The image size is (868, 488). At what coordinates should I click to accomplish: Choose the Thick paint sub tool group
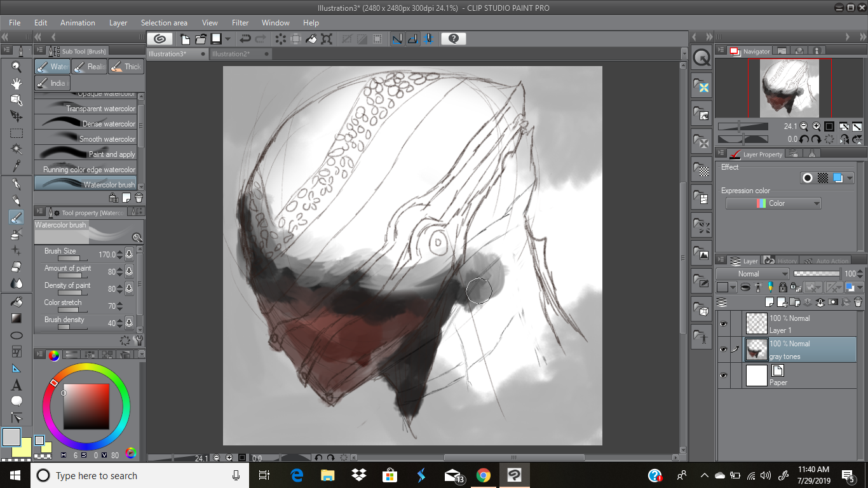[125, 67]
